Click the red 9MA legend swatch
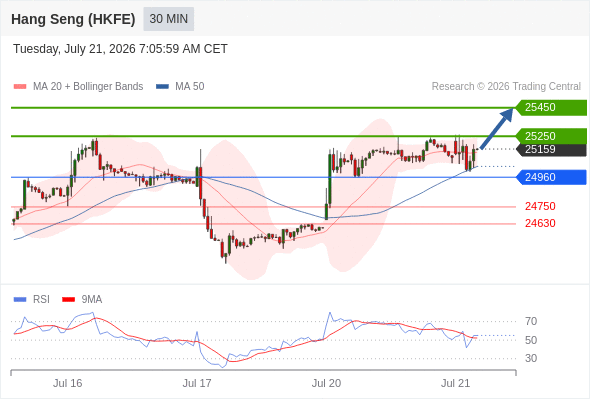Image resolution: width=590 pixels, height=400 pixels. tap(68, 300)
